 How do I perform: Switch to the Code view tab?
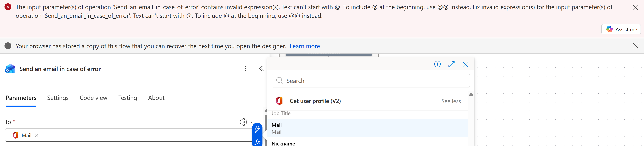[x=93, y=98]
